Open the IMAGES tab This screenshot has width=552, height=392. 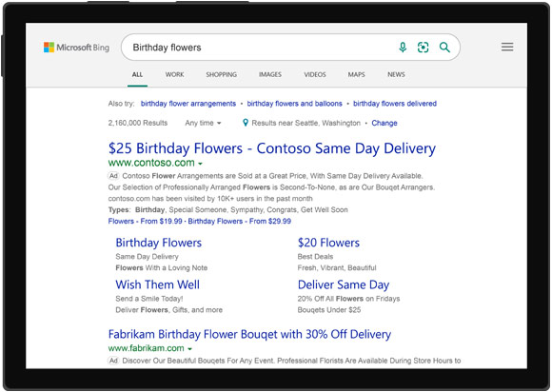(x=270, y=74)
